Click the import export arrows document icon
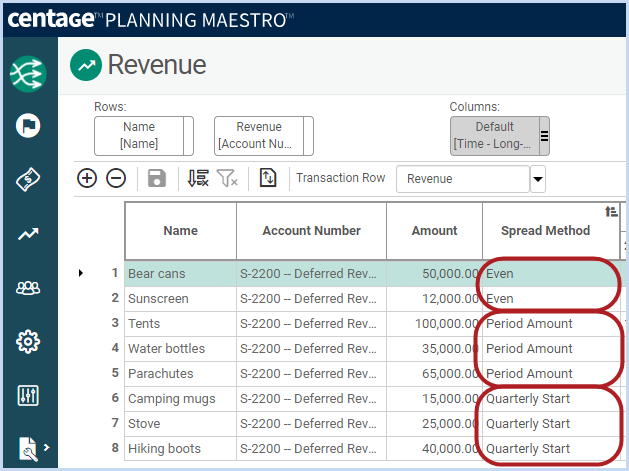Image resolution: width=629 pixels, height=471 pixels. [x=268, y=178]
